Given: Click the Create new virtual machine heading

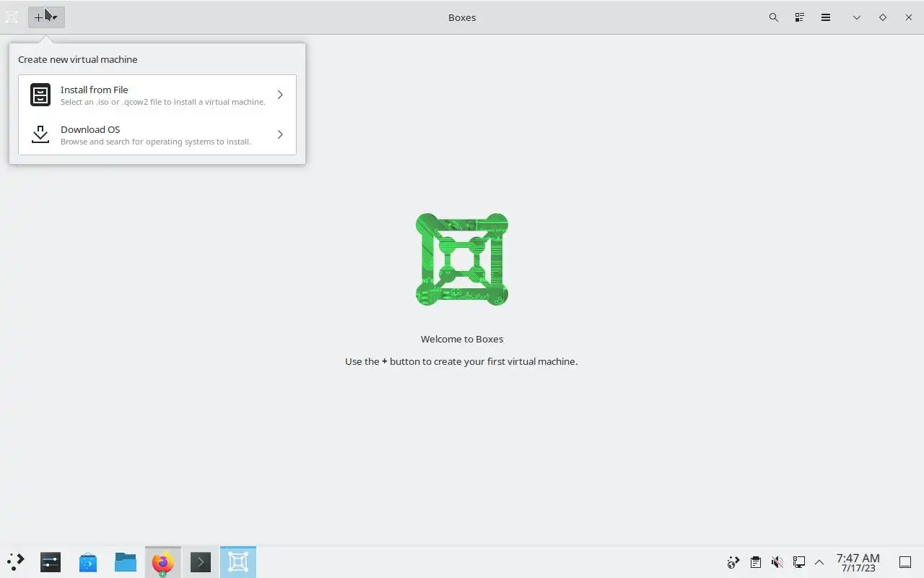Looking at the screenshot, I should (x=78, y=59).
